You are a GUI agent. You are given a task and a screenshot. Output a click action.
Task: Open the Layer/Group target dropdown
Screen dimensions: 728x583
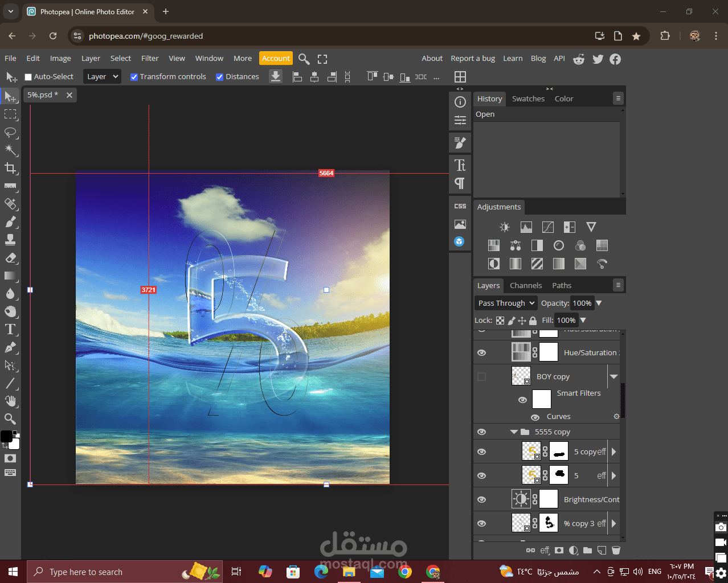pos(103,77)
